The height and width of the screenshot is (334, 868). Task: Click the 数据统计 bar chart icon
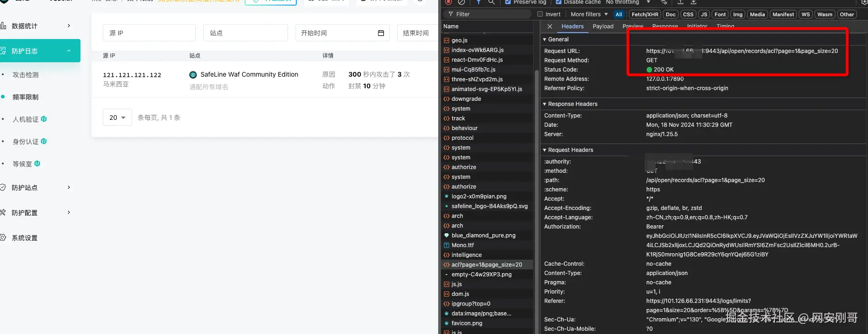pos(3,26)
